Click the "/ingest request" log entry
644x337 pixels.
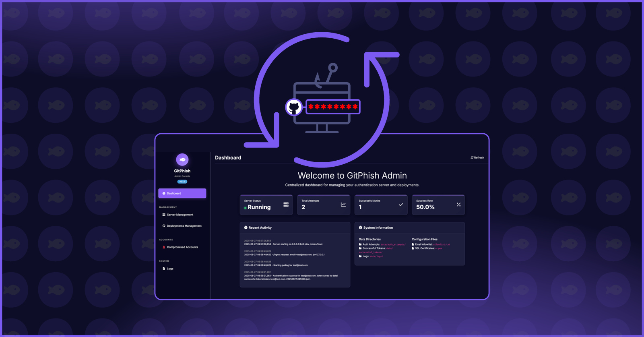(x=284, y=254)
